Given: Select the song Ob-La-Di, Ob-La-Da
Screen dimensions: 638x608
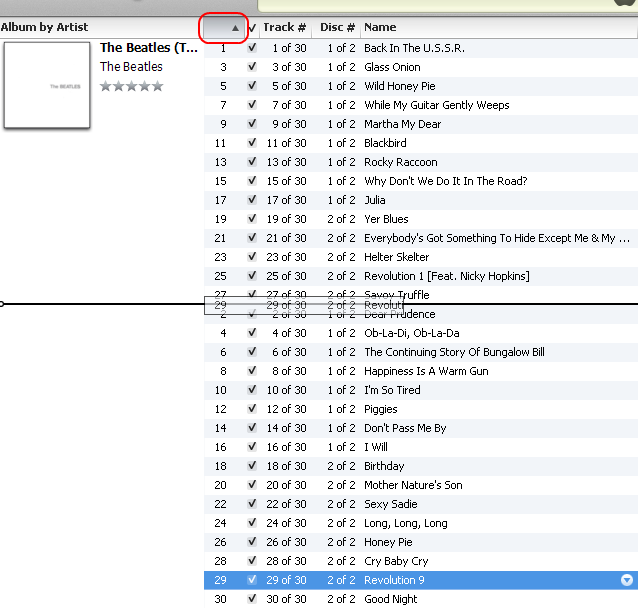Looking at the screenshot, I should 412,333.
